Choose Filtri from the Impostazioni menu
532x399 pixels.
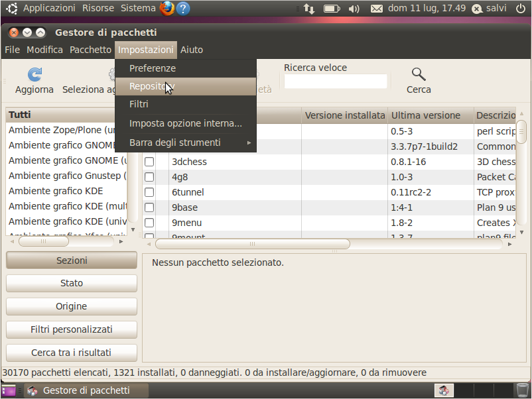[x=186, y=104]
